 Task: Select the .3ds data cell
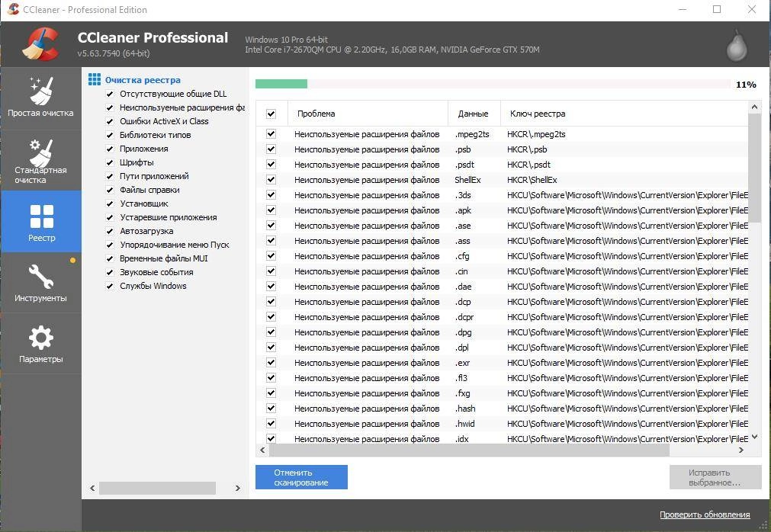click(463, 195)
